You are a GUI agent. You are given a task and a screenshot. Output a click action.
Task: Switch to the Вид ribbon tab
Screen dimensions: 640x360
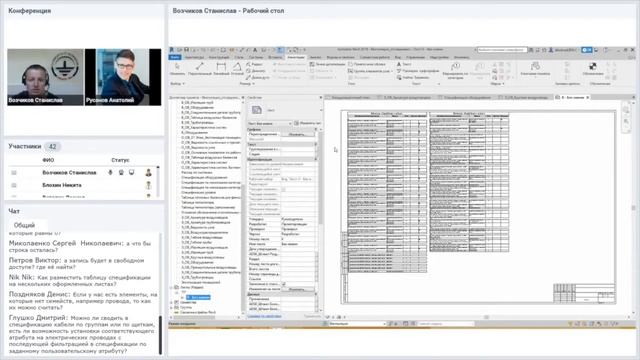point(398,58)
